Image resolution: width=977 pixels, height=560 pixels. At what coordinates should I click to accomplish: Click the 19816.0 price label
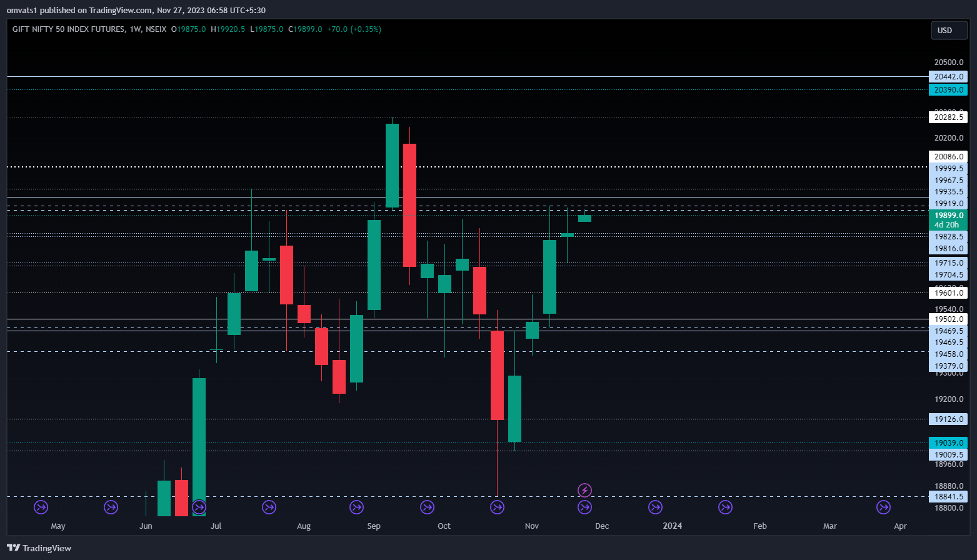948,249
